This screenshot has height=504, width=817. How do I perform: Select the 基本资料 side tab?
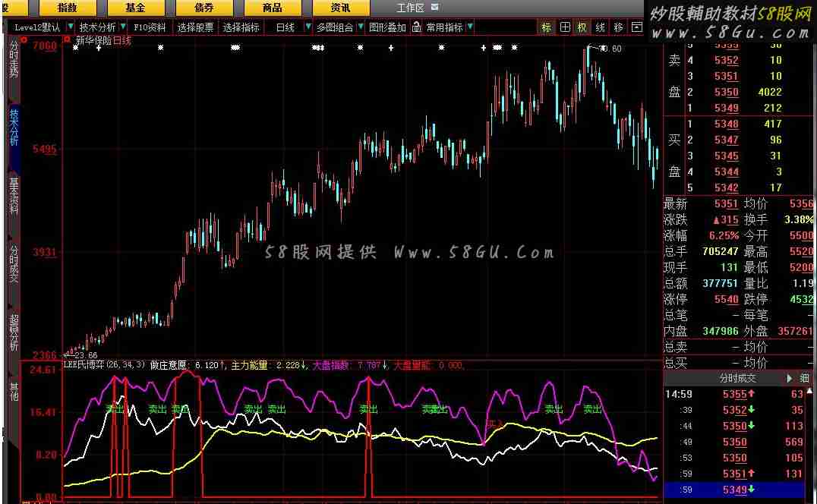click(14, 196)
